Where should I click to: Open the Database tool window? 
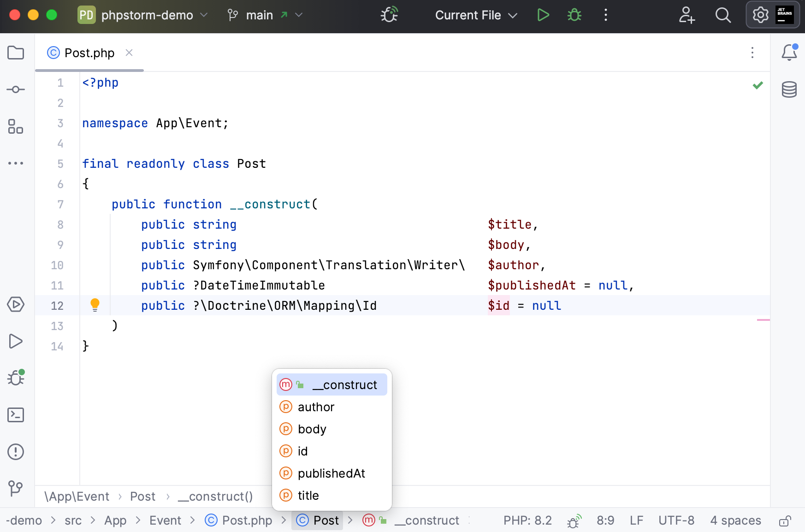pyautogui.click(x=789, y=89)
